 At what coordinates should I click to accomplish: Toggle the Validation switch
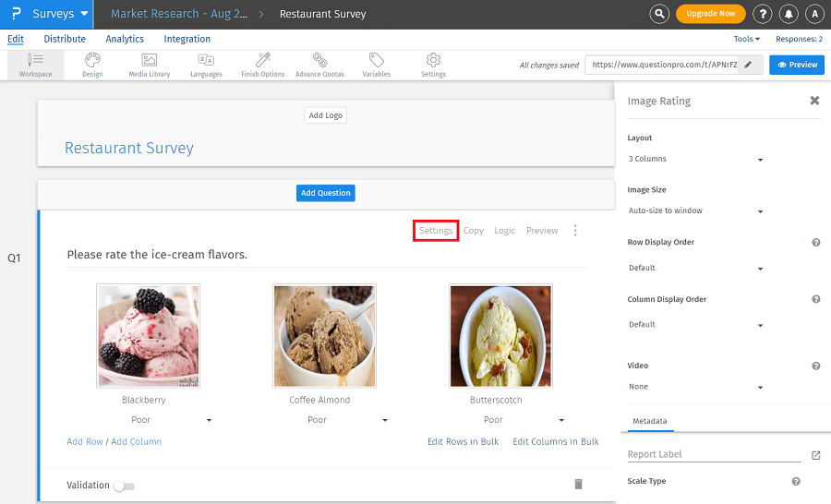pos(123,486)
